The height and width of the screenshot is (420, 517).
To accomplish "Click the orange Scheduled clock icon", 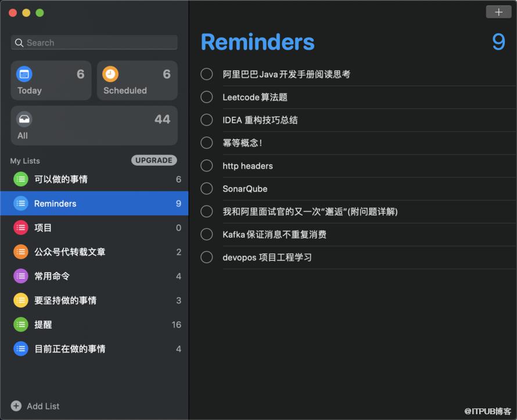I will (110, 74).
